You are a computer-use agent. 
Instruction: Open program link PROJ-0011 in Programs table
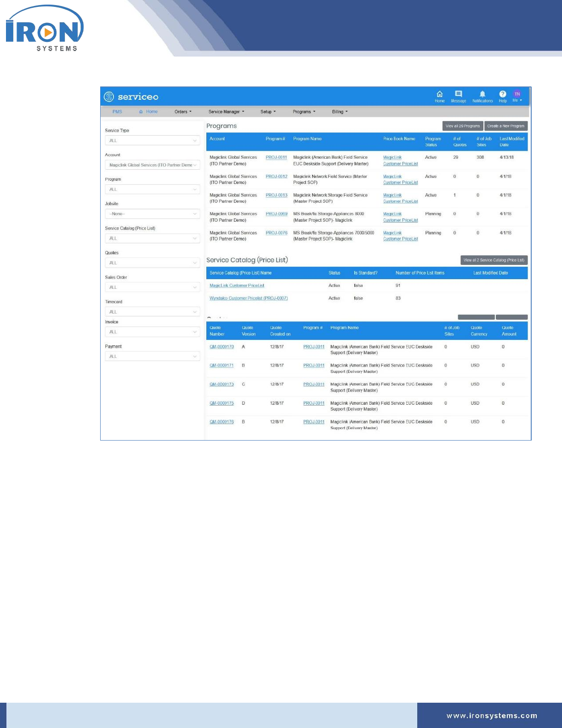pos(276,157)
